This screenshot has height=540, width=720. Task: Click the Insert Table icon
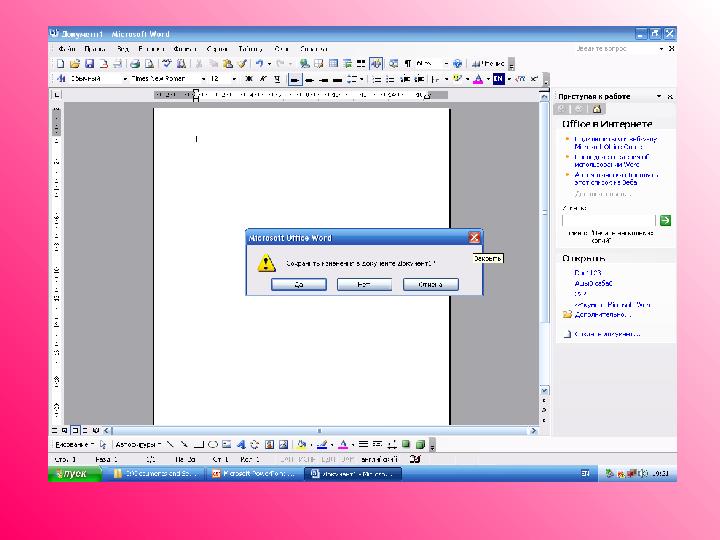(333, 63)
